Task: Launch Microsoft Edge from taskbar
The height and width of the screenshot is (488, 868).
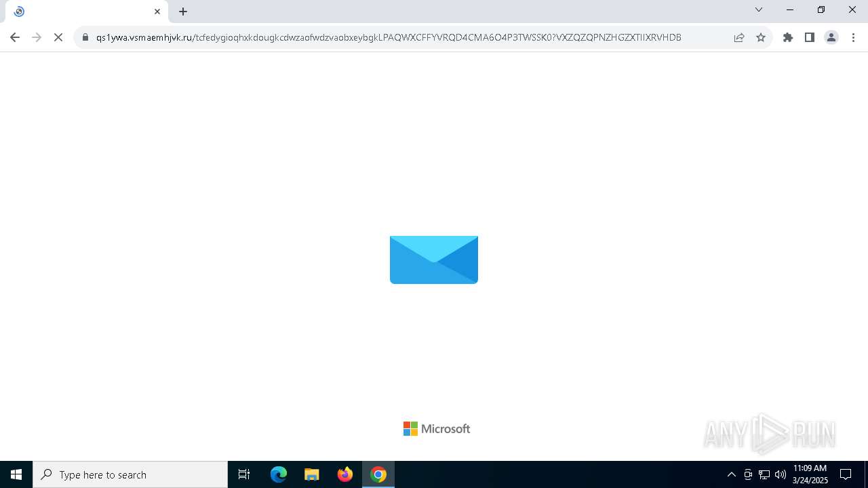Action: (279, 474)
